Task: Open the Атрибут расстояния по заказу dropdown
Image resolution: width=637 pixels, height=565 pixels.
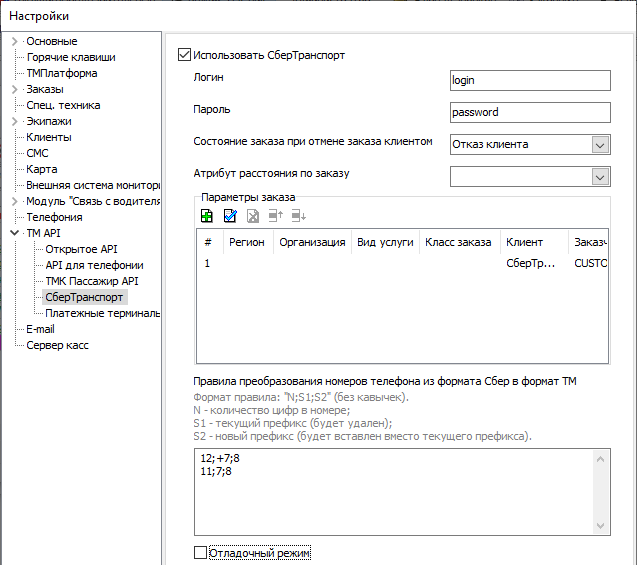Action: [600, 177]
